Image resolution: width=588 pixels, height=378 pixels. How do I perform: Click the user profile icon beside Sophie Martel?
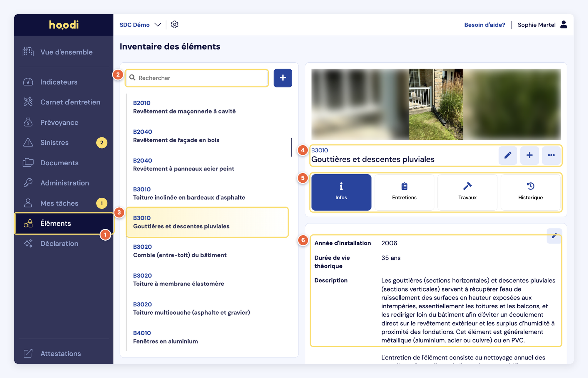(564, 24)
